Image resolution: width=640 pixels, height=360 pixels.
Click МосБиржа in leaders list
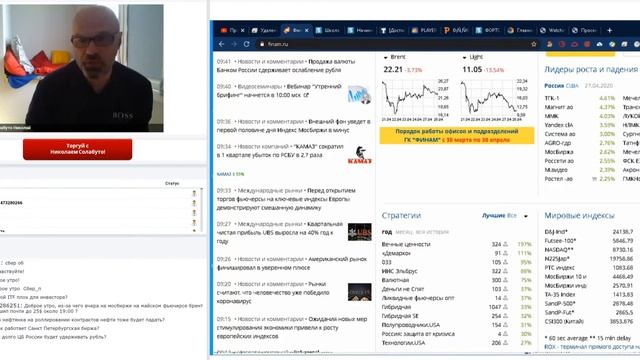pyautogui.click(x=558, y=152)
